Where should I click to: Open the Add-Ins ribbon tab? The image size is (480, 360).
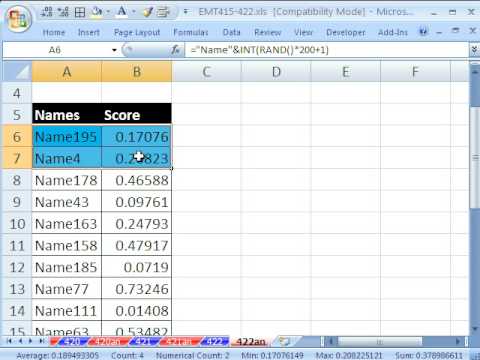(393, 32)
